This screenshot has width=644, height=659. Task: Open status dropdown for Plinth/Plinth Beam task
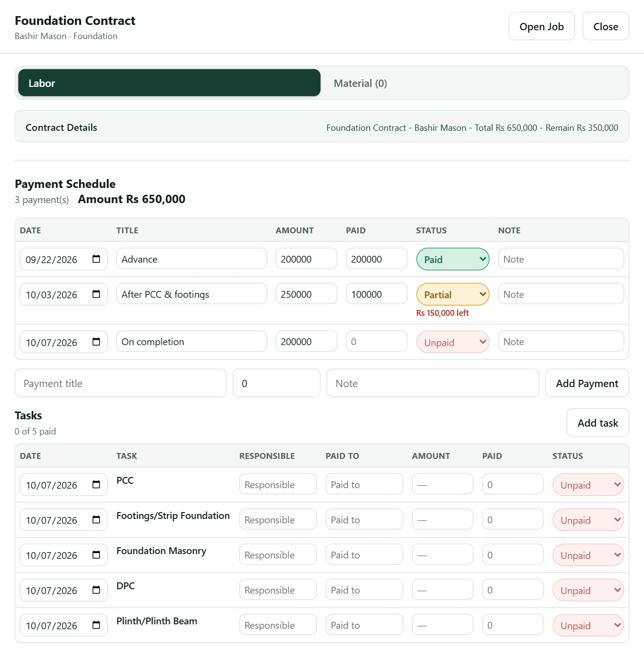tap(588, 625)
